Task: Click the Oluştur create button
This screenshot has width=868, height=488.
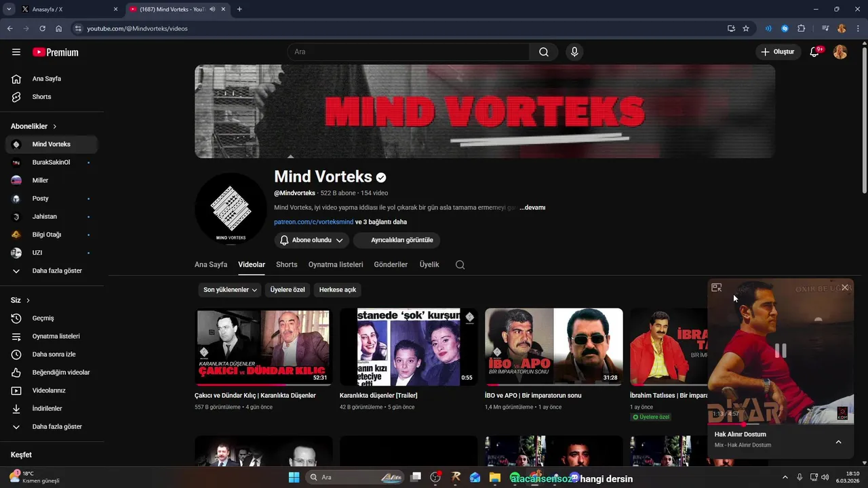Action: [x=778, y=52]
